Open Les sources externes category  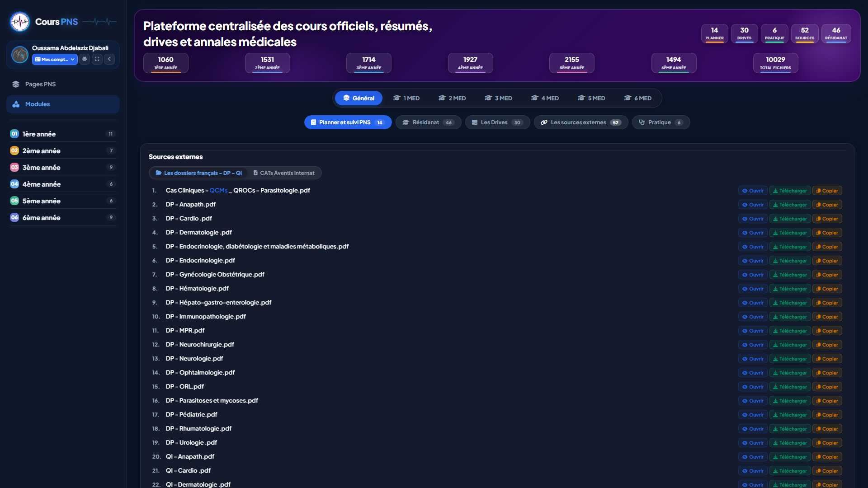pos(581,122)
